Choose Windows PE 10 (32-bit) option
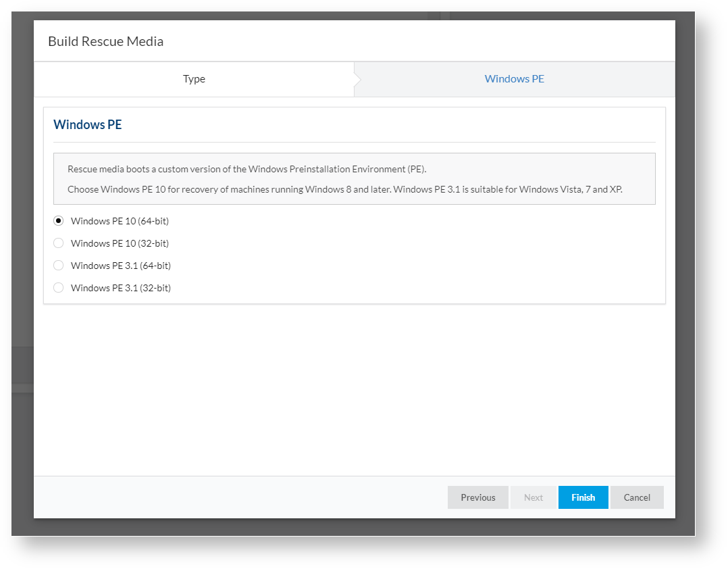The height and width of the screenshot is (569, 728). [x=59, y=243]
